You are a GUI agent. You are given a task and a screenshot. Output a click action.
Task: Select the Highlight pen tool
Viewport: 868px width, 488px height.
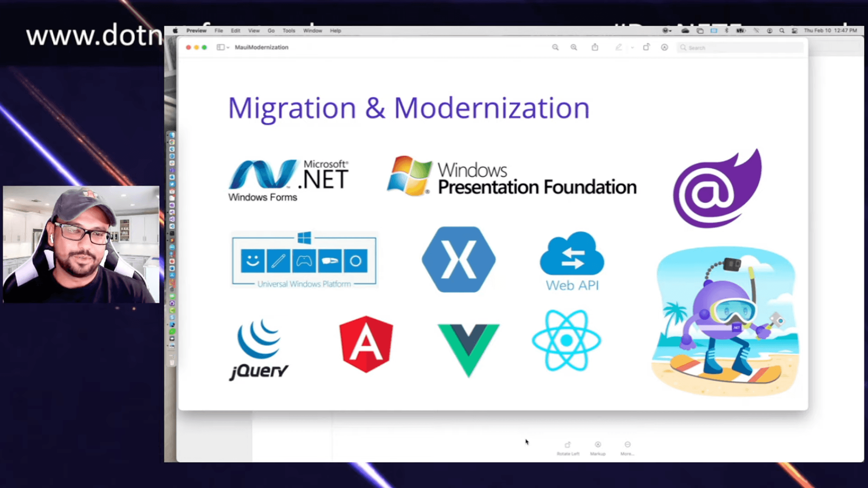click(619, 48)
